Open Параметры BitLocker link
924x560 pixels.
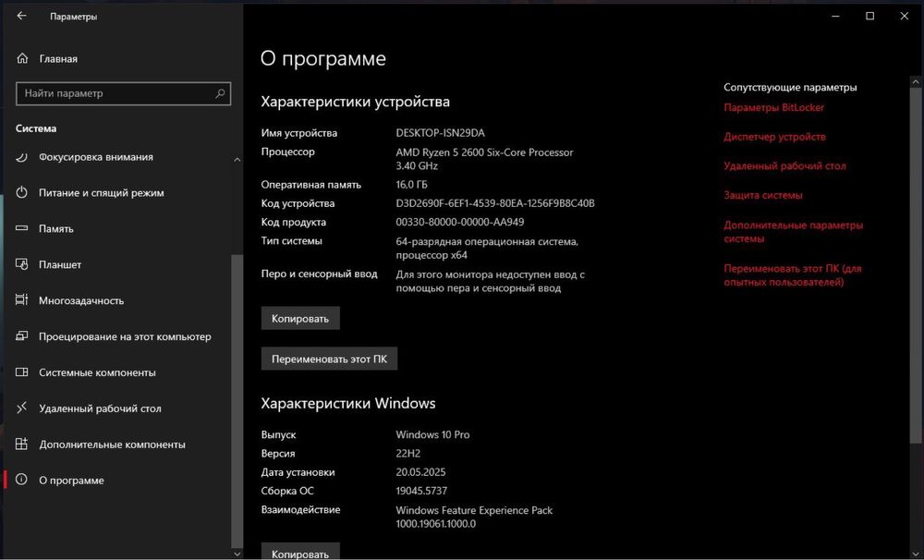(x=773, y=107)
